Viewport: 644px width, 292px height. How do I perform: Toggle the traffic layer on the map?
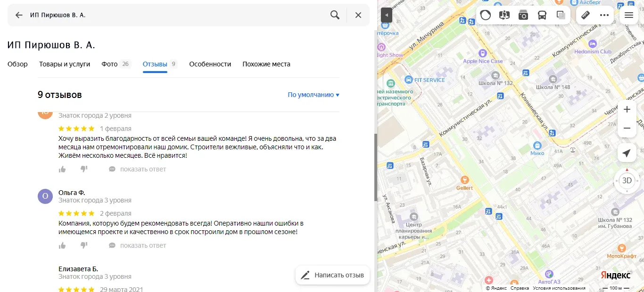point(486,15)
